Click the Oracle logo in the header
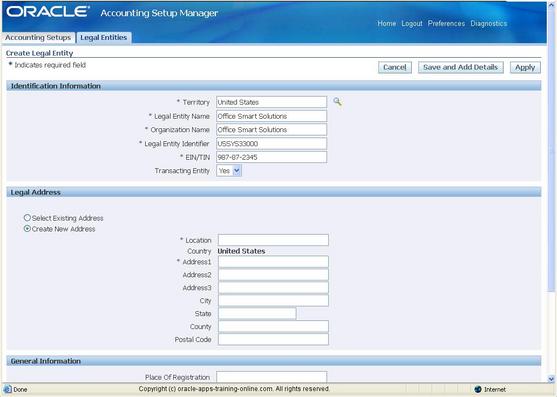This screenshot has width=557, height=397. tap(48, 12)
